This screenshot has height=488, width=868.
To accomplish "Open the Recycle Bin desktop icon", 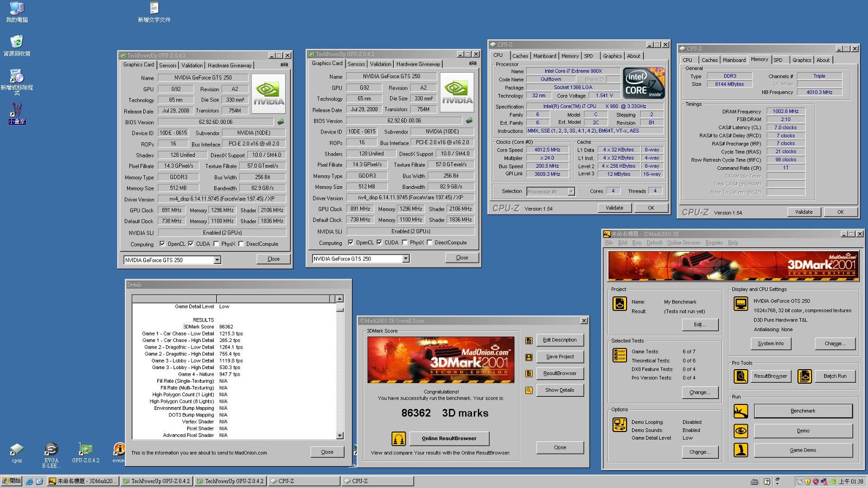I will click(17, 46).
